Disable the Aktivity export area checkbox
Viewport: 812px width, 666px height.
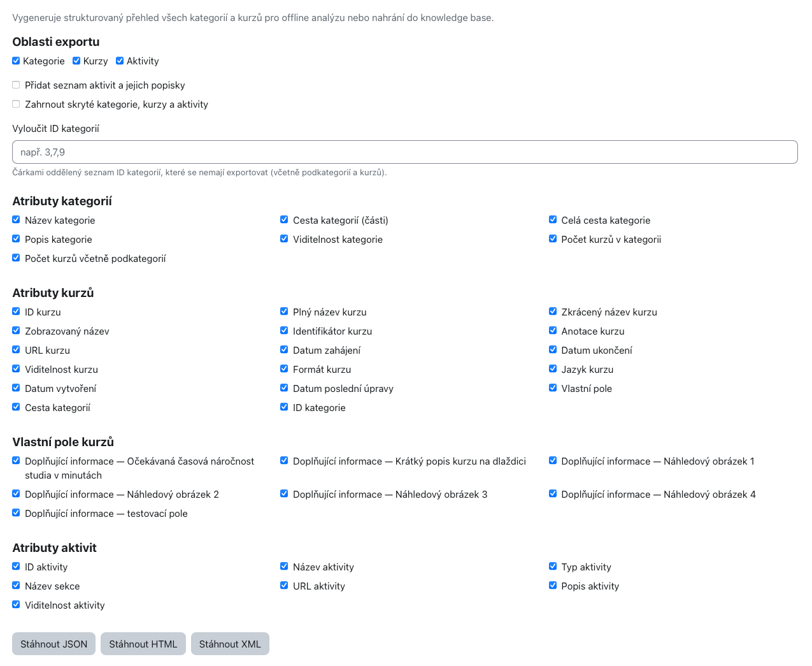coord(120,61)
